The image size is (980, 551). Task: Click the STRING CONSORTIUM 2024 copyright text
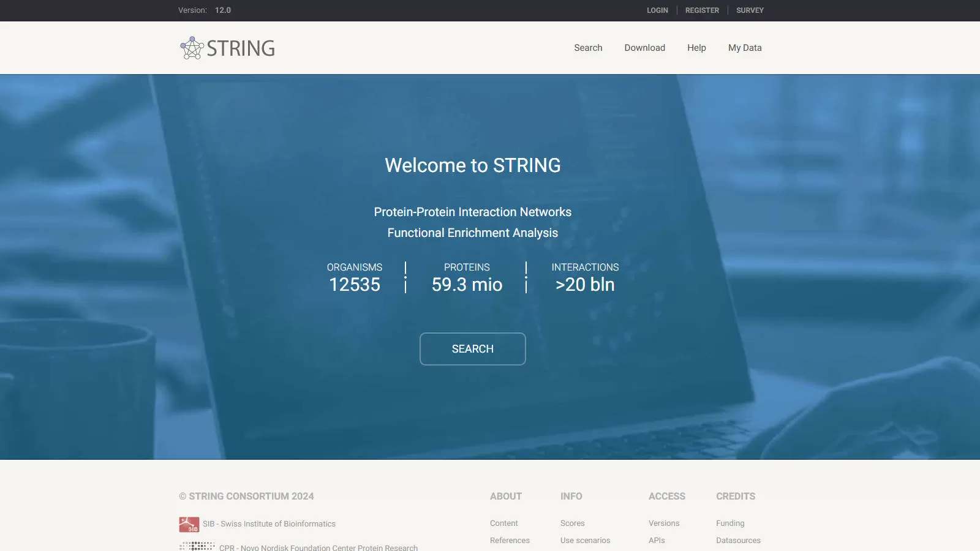point(246,497)
